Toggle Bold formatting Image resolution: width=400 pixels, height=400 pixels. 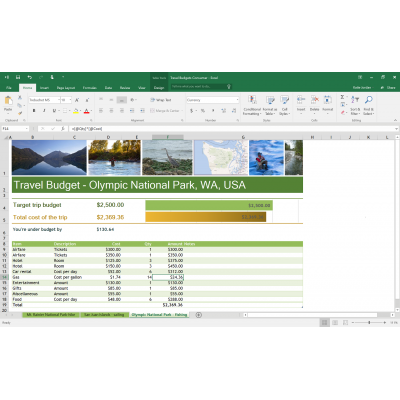(34, 110)
